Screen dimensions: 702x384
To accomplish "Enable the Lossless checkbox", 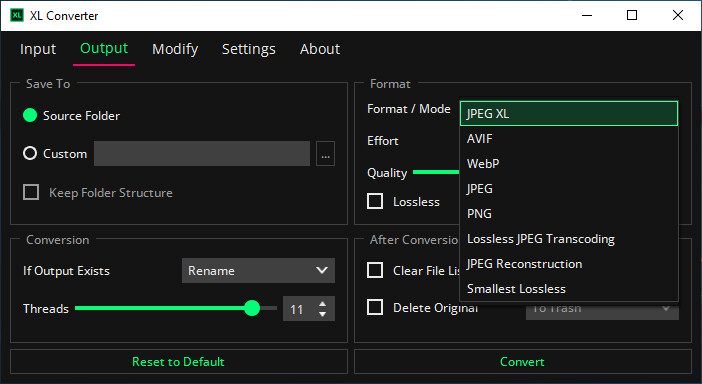I will (375, 201).
